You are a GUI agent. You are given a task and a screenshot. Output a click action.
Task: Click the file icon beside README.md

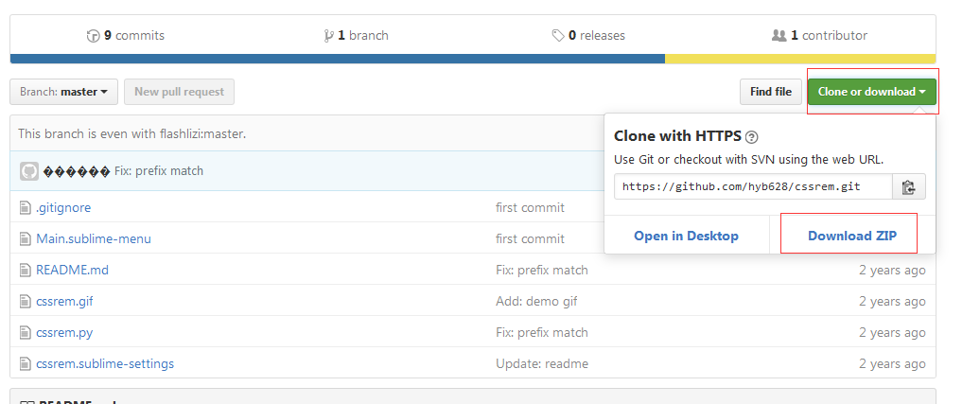click(x=25, y=271)
